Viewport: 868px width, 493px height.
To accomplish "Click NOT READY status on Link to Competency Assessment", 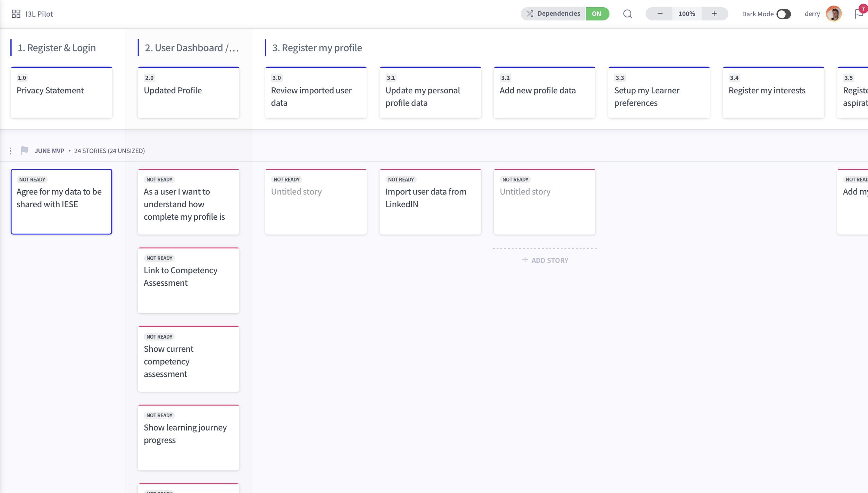I will click(x=159, y=258).
